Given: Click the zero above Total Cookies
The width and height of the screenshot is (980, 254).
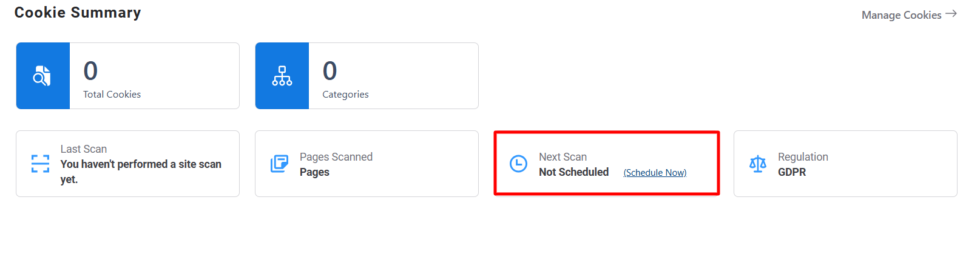Looking at the screenshot, I should 90,71.
